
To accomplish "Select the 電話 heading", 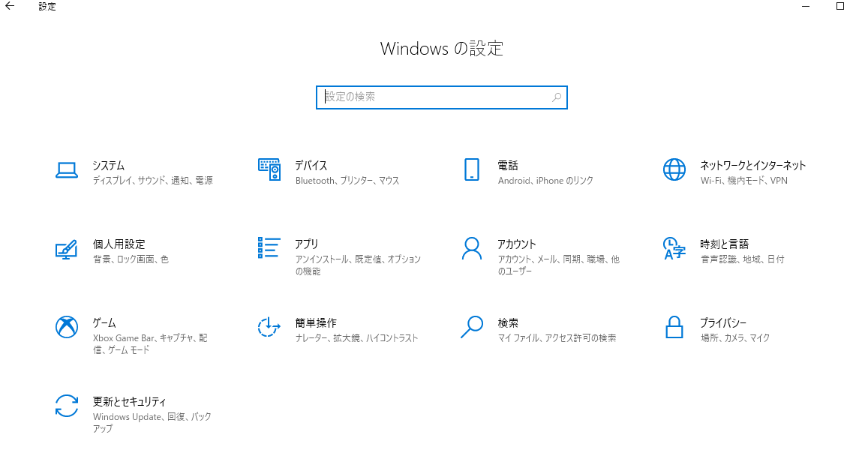I will tap(508, 166).
